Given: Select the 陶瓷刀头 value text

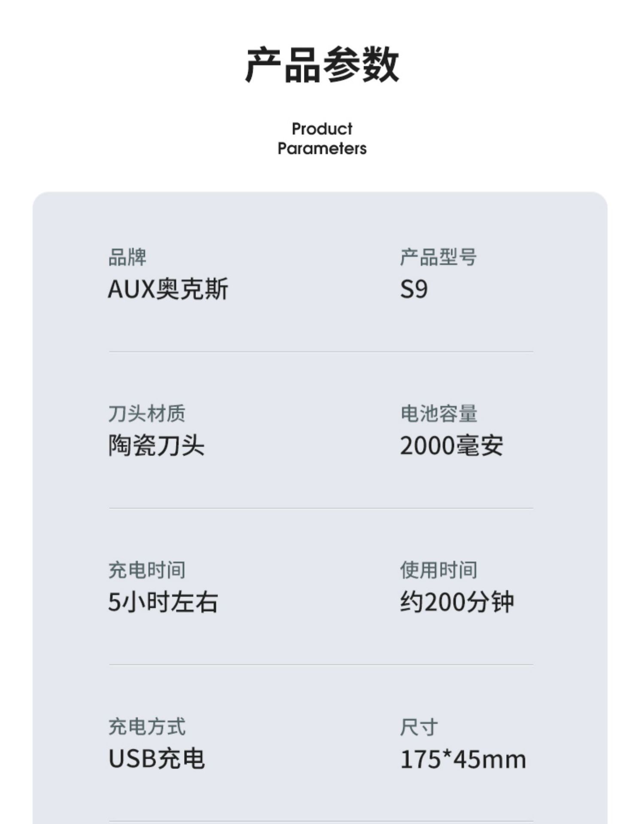Looking at the screenshot, I should [156, 445].
